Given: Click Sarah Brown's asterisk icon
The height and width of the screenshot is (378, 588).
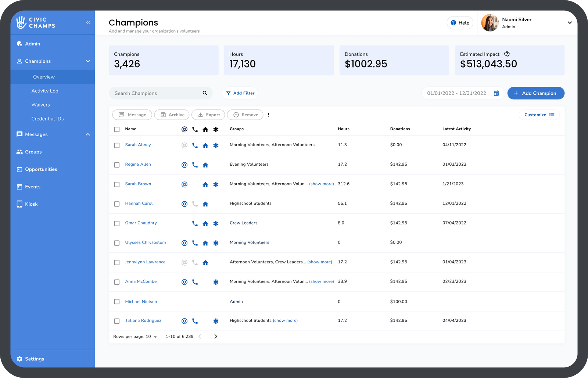Looking at the screenshot, I should point(216,184).
